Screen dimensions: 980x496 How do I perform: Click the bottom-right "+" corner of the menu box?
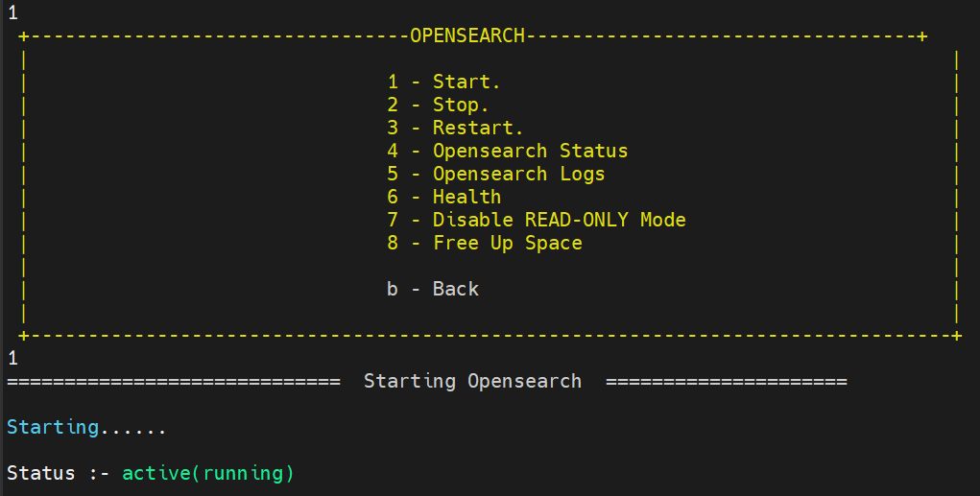click(x=957, y=335)
